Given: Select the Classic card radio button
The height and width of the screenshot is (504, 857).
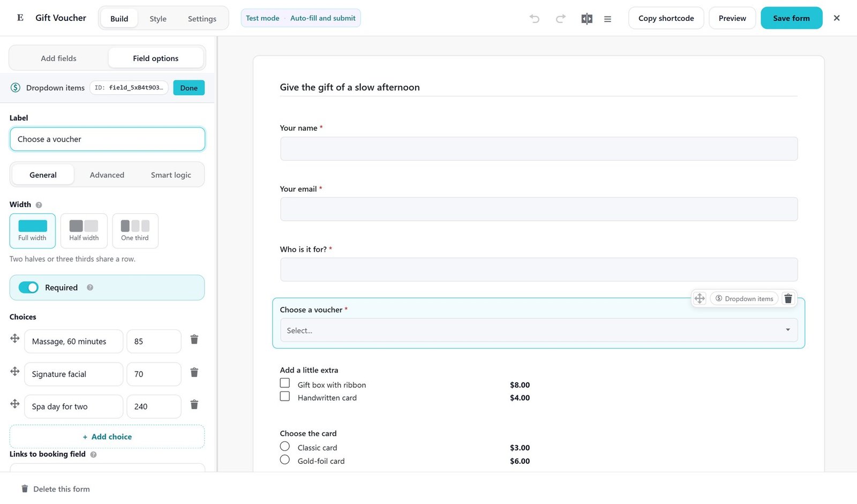Looking at the screenshot, I should click(285, 447).
